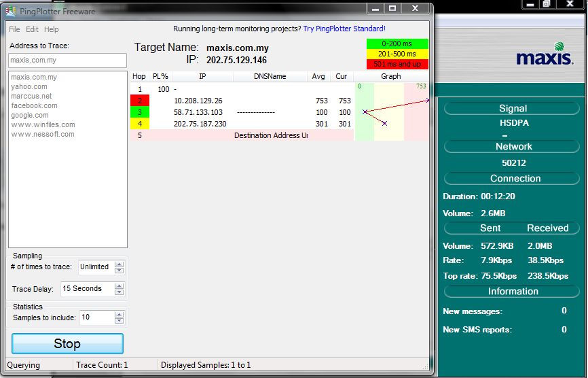The image size is (588, 378).
Task: Click the PL% column header
Action: pos(160,76)
